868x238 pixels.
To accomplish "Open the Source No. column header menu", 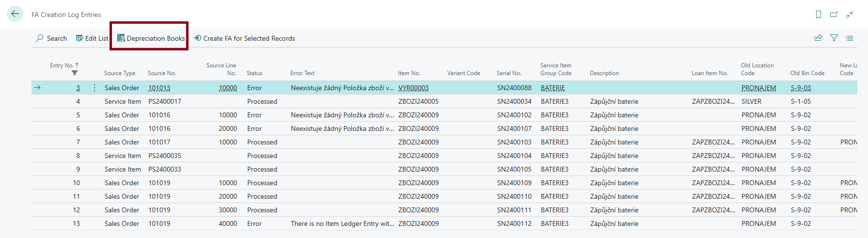I will tap(162, 73).
